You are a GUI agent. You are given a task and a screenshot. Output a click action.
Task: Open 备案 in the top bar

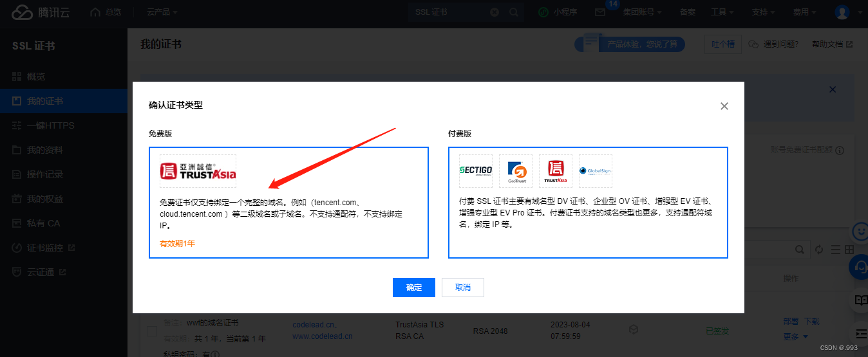coord(688,12)
